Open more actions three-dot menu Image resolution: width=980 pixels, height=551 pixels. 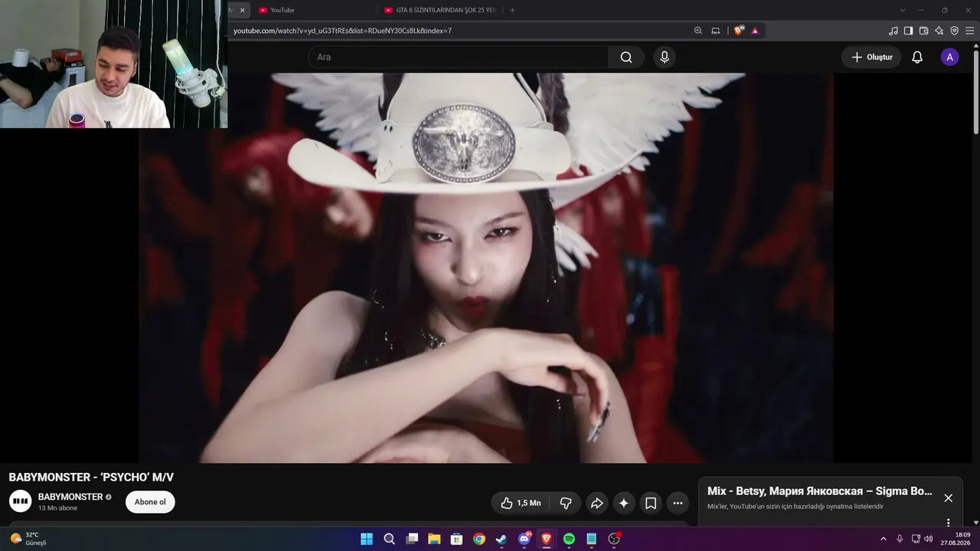(678, 503)
